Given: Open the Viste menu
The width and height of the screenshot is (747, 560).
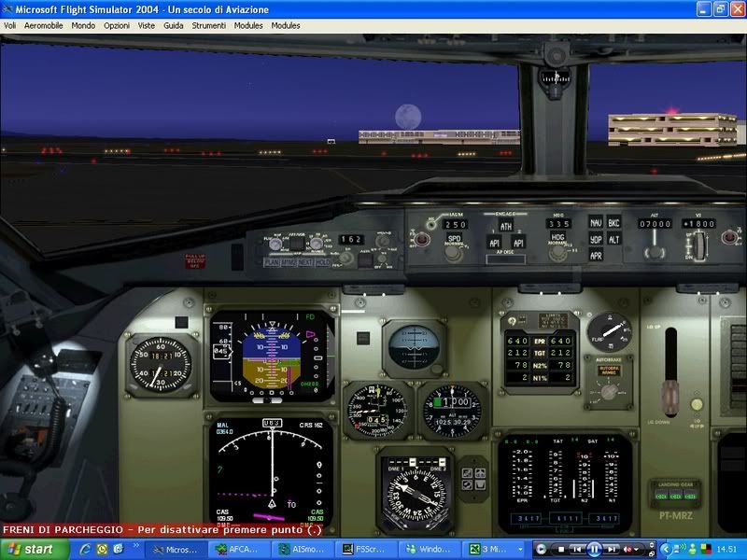Looking at the screenshot, I should click(147, 26).
